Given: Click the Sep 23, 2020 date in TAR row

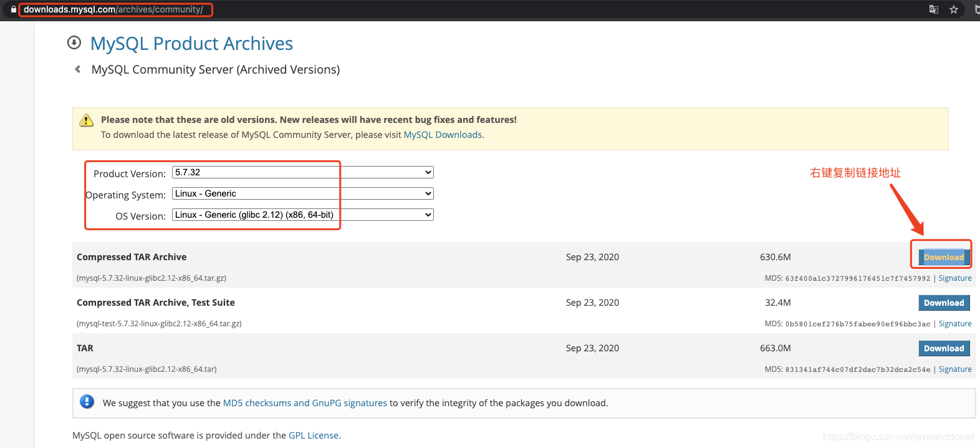Looking at the screenshot, I should tap(592, 348).
